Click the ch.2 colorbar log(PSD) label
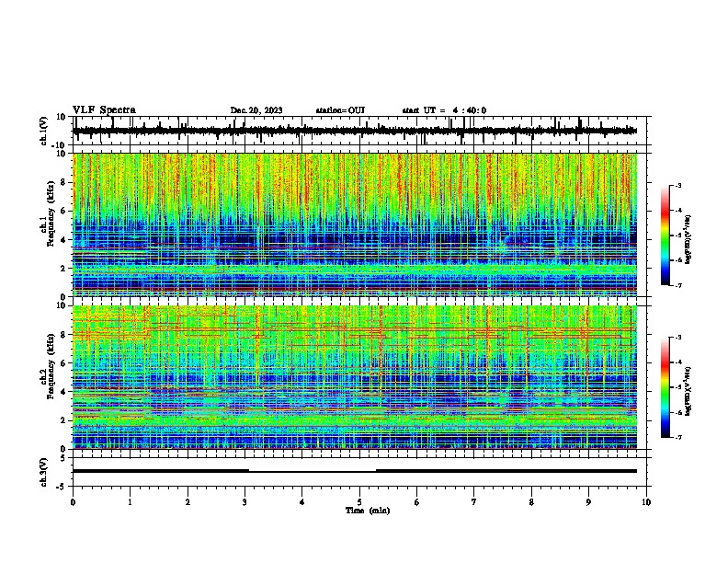Image resolution: width=728 pixels, height=563 pixels. (688, 391)
